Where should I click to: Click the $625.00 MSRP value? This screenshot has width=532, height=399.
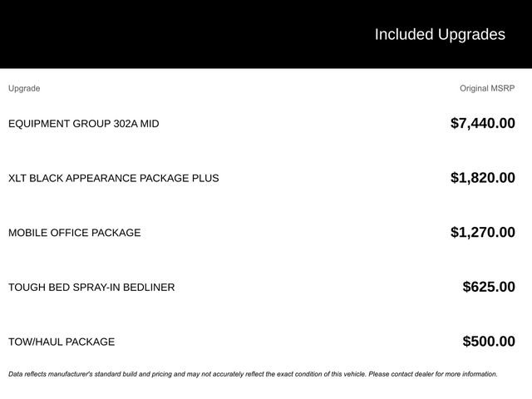click(489, 288)
